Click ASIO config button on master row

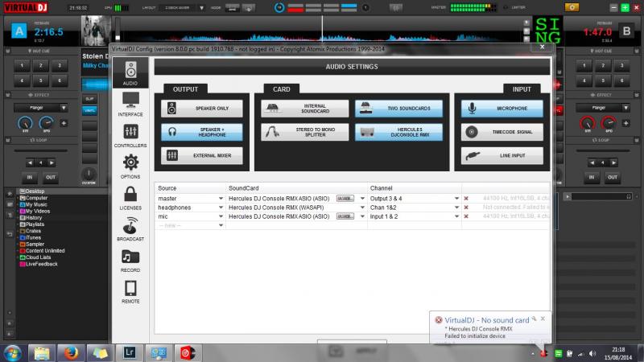click(345, 198)
